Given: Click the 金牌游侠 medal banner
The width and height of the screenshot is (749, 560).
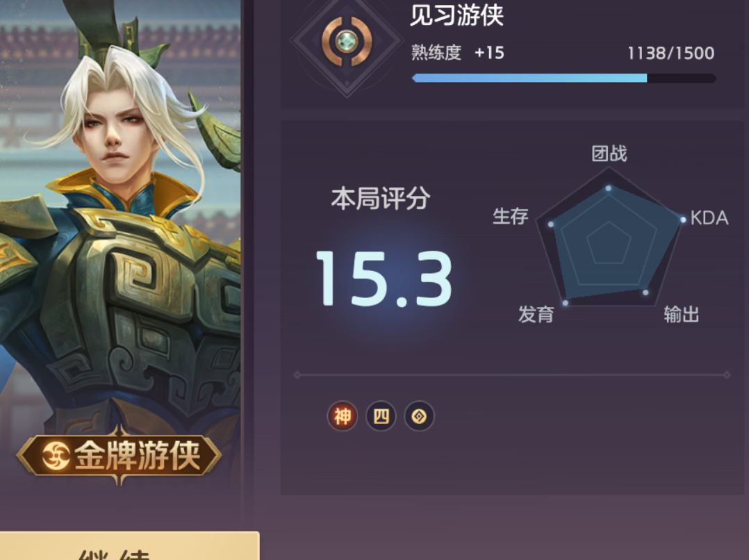Looking at the screenshot, I should click(120, 455).
